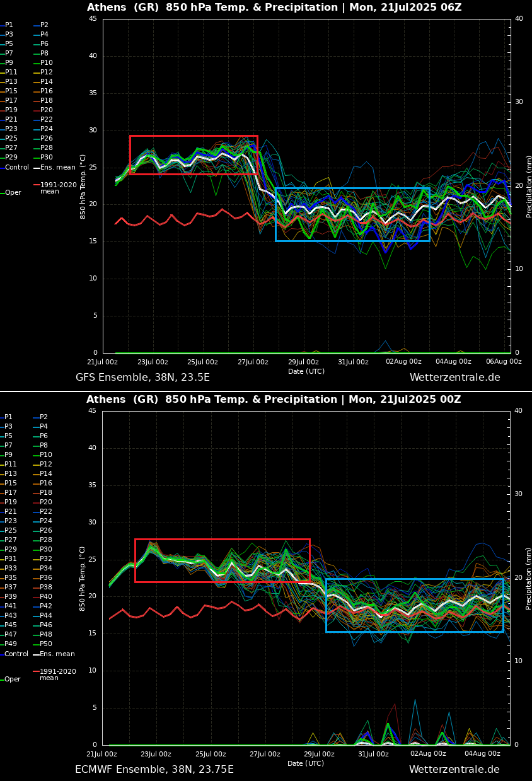Click the 'Date (UTC)' axis label of the GFS chart
The image size is (532, 781).
(306, 371)
